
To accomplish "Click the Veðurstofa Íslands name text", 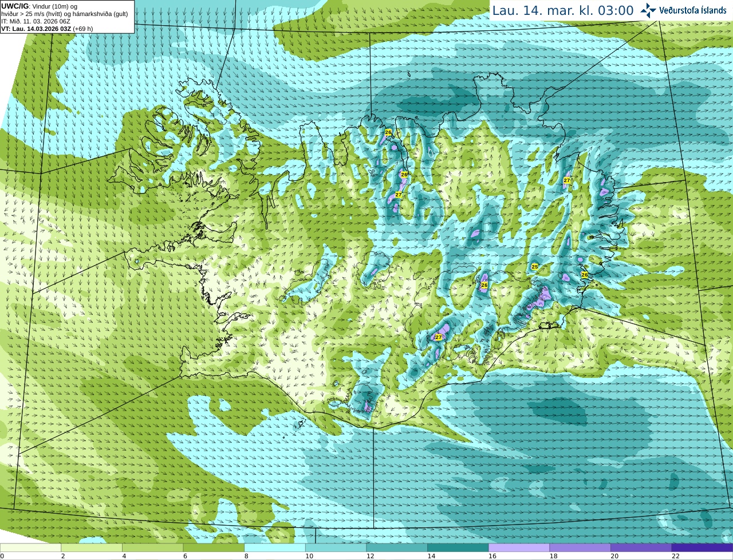I will tap(693, 10).
